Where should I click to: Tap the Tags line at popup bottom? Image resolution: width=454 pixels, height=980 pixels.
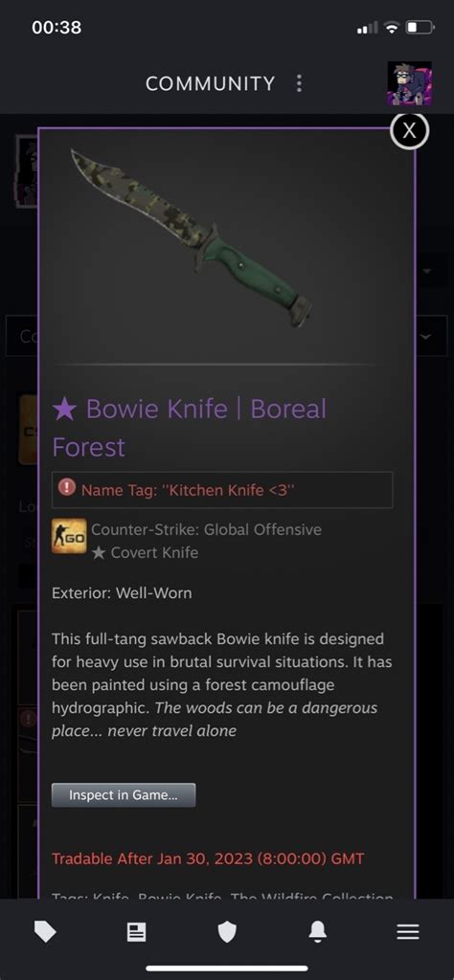222,896
